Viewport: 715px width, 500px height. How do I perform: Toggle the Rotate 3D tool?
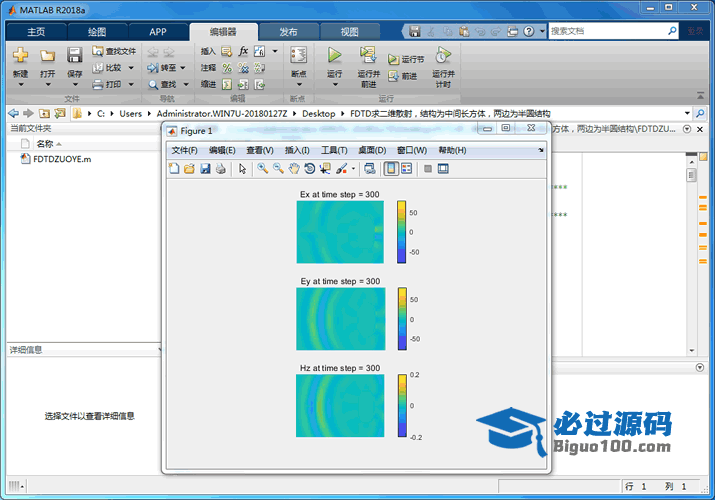tap(309, 169)
